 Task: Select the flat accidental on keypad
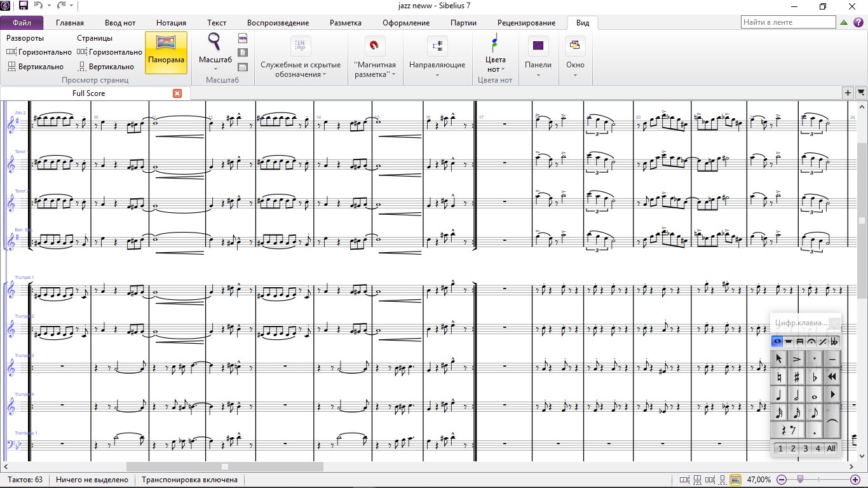tap(815, 377)
